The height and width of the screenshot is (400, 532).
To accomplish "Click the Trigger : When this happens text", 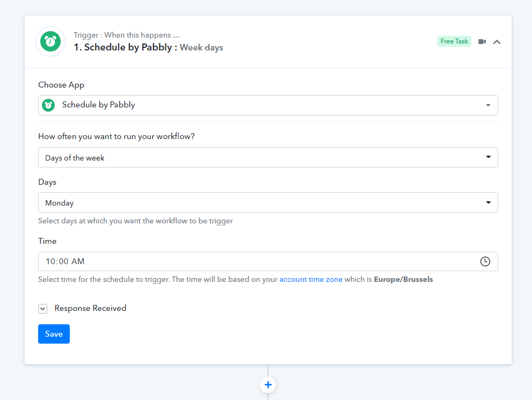I will click(127, 35).
